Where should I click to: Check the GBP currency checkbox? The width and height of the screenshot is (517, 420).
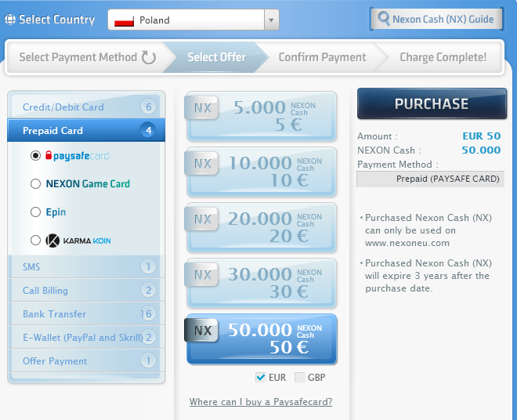tap(300, 378)
